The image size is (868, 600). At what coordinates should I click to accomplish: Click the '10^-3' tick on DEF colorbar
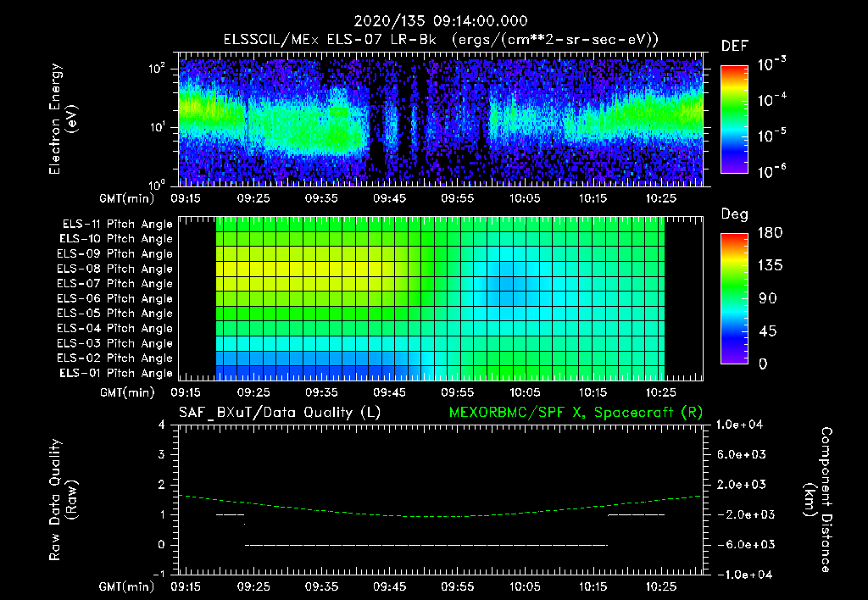[x=772, y=64]
